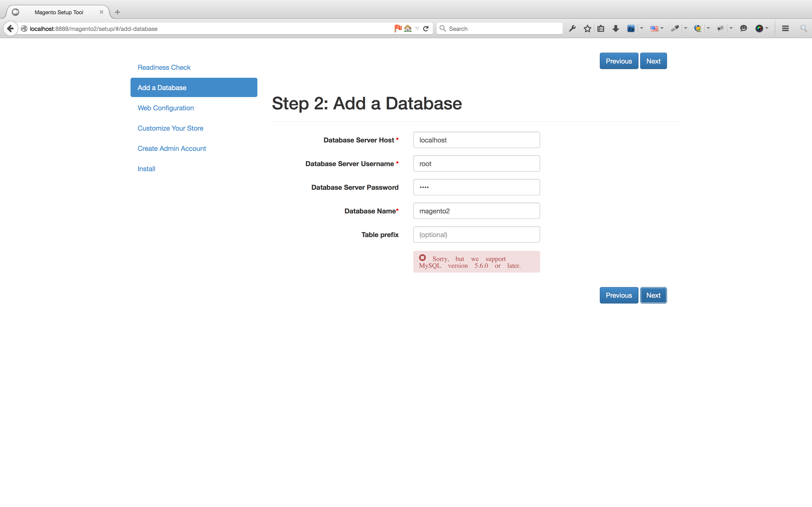Screen dimensions: 812x507
Task: Open a new browser tab
Action: 117,12
